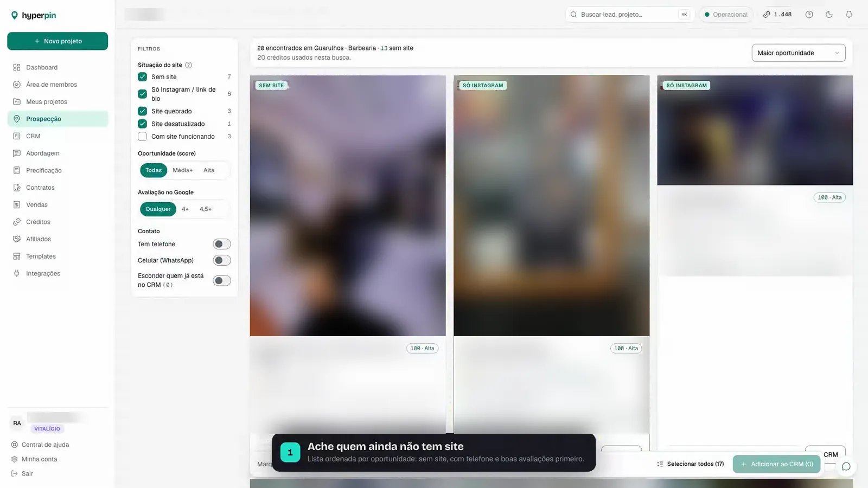The width and height of the screenshot is (868, 488).
Task: Open Integrações page
Action: click(x=58, y=273)
